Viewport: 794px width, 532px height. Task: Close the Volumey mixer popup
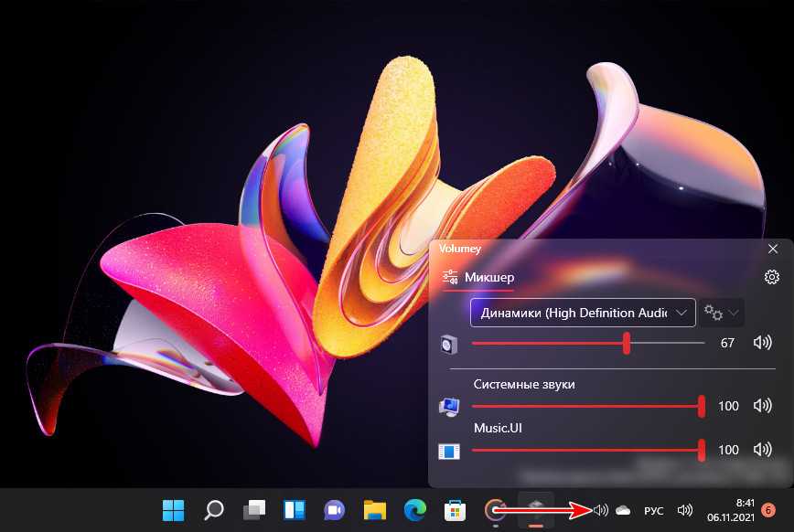pyautogui.click(x=773, y=249)
